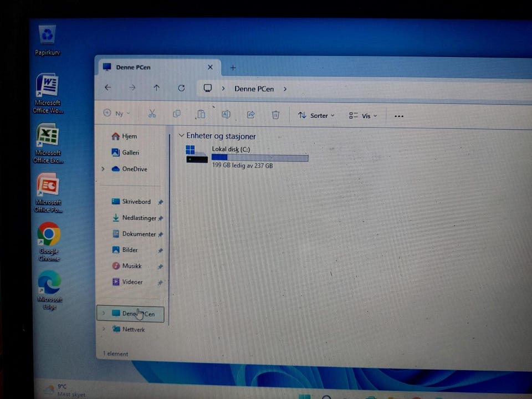
Task: Open the Vis view dropdown
Action: [362, 116]
